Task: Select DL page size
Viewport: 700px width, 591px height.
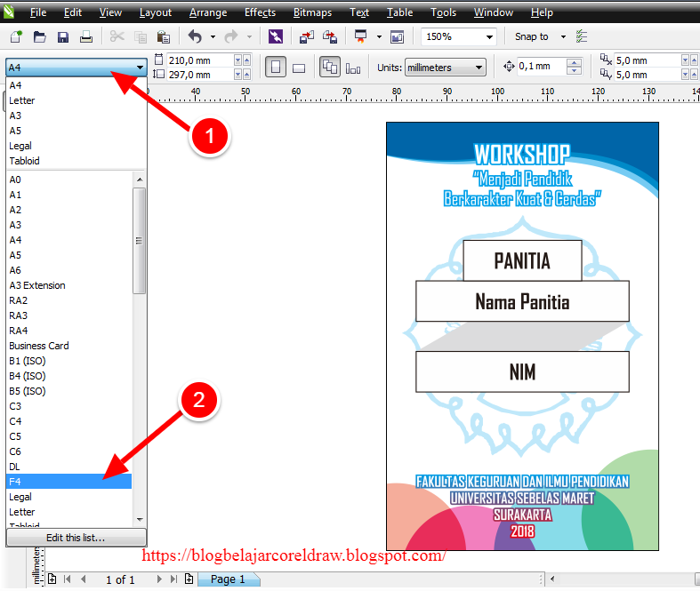Action: (69, 467)
